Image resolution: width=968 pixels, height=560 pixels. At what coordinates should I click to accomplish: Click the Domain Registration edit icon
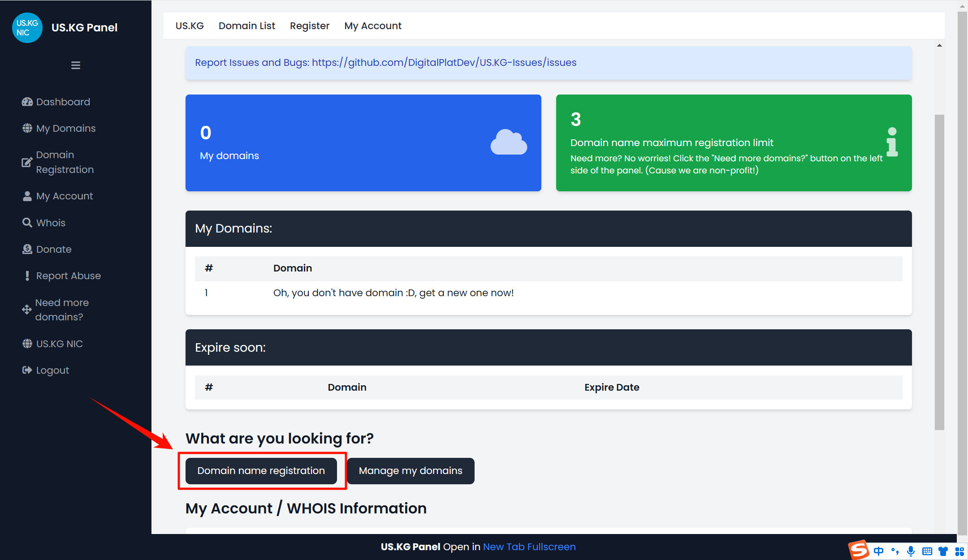click(27, 162)
